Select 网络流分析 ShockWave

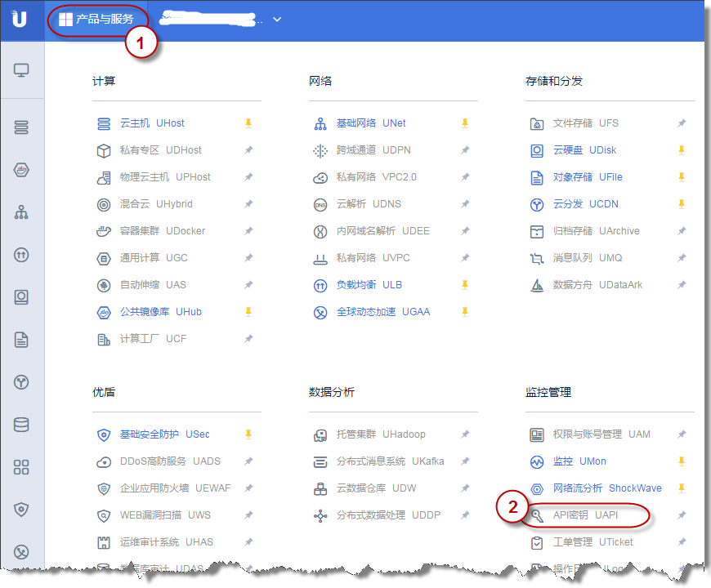click(x=606, y=488)
